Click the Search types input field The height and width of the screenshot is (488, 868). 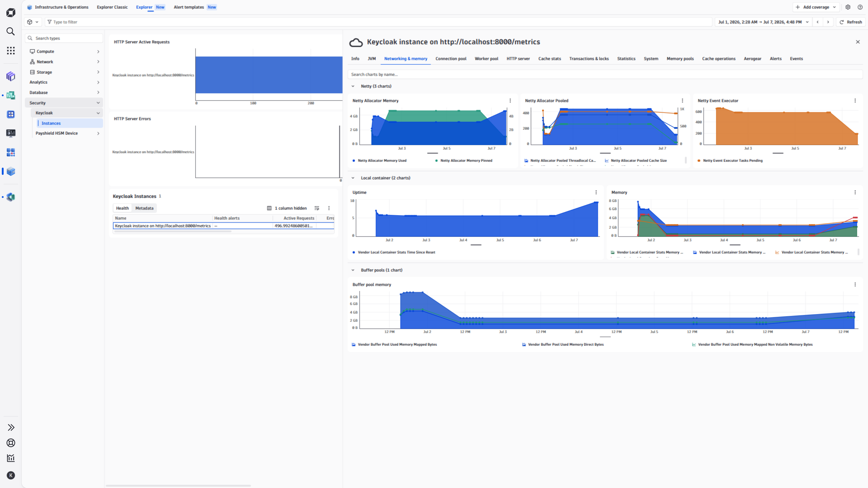click(x=64, y=38)
